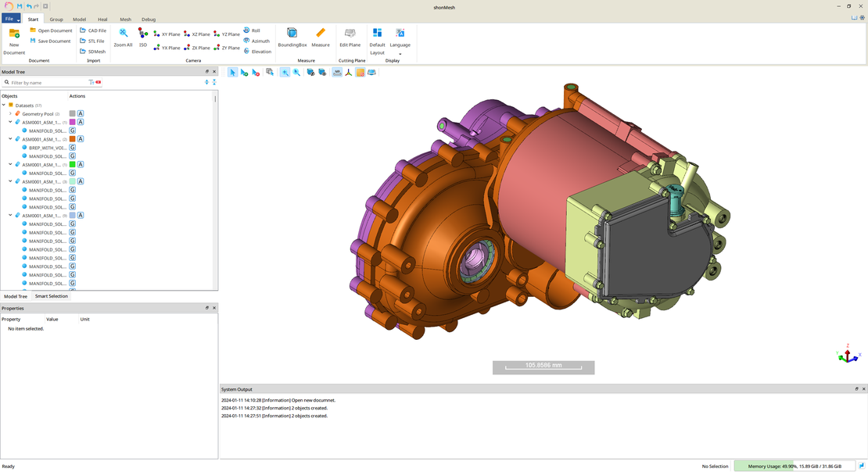Expand all Model Tree items button
This screenshot has height=472, width=868.
point(207,83)
